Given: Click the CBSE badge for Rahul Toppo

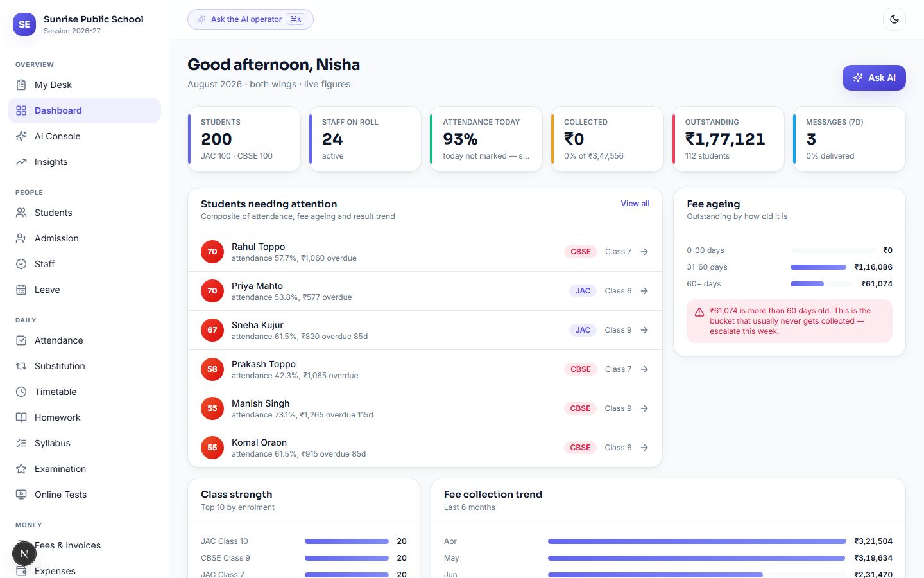Looking at the screenshot, I should click(x=581, y=252).
